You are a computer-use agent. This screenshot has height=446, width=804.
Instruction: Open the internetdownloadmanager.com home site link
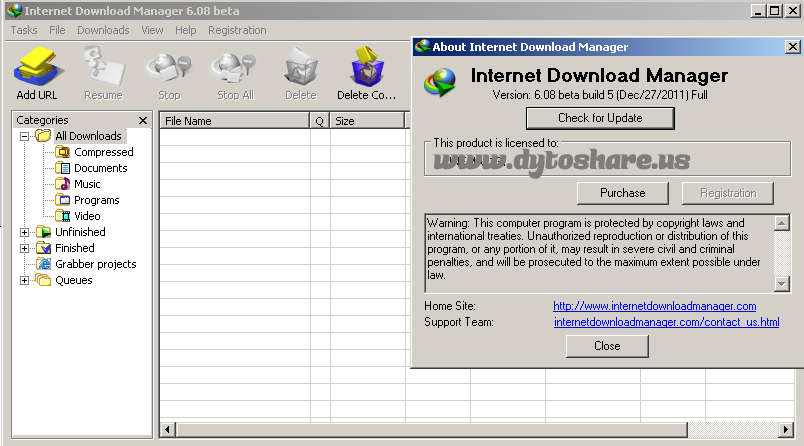click(654, 306)
